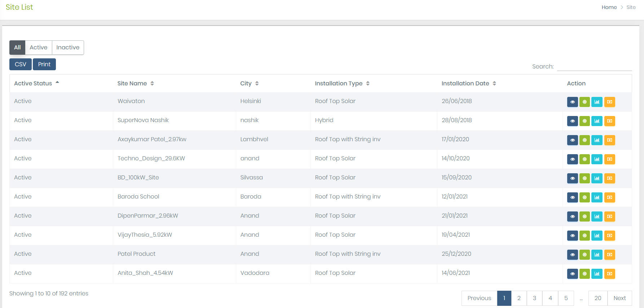
Task: Click the orange money icon for Baroda School
Action: click(609, 197)
